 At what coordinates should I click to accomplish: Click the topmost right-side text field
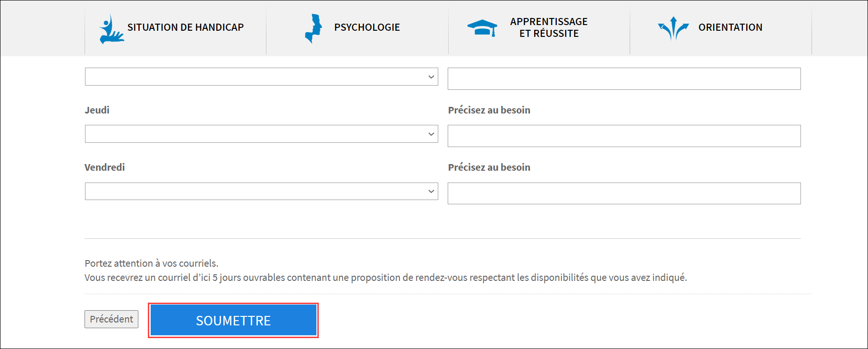(624, 79)
